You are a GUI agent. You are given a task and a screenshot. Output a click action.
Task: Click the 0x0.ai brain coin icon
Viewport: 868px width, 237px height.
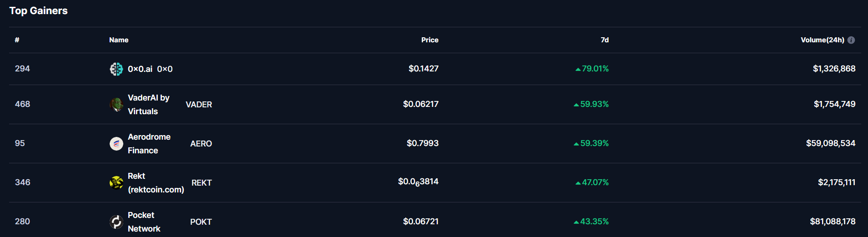(x=116, y=69)
